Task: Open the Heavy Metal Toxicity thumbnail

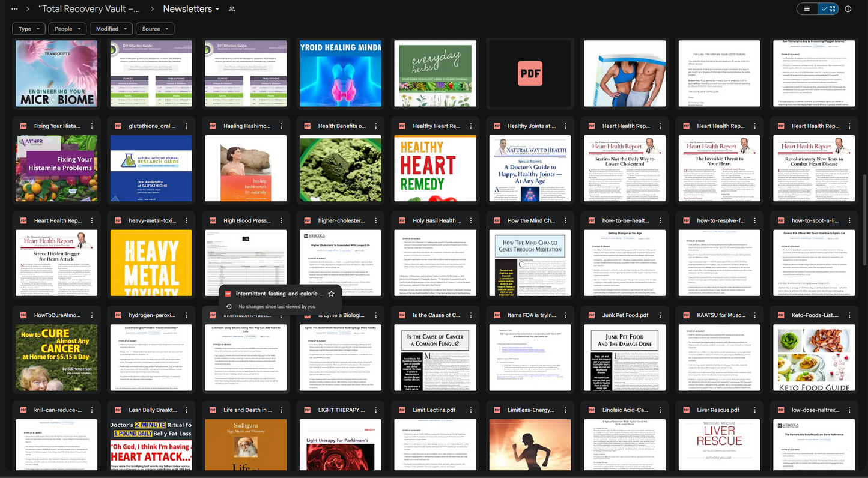Action: (151, 262)
